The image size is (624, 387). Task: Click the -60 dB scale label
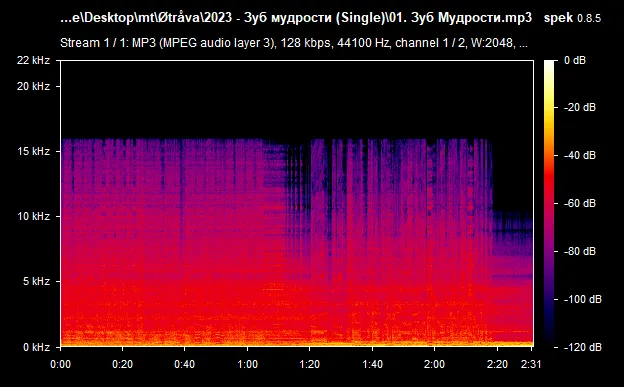(579, 203)
